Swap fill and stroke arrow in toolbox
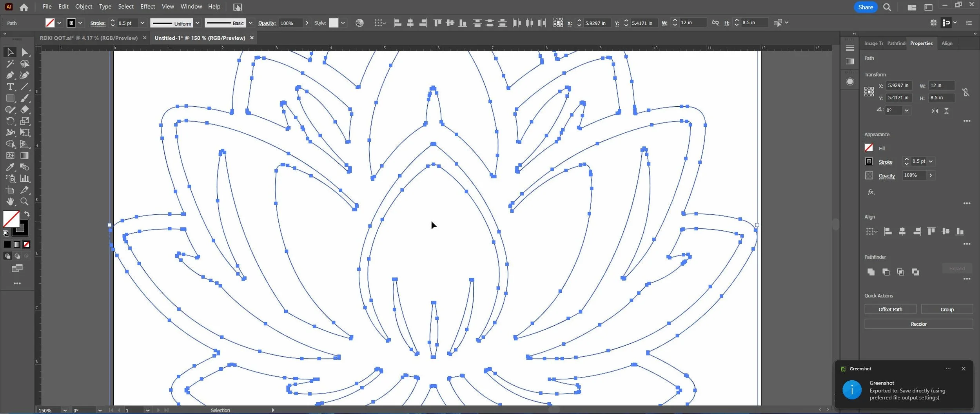The image size is (980, 414). coord(27,214)
